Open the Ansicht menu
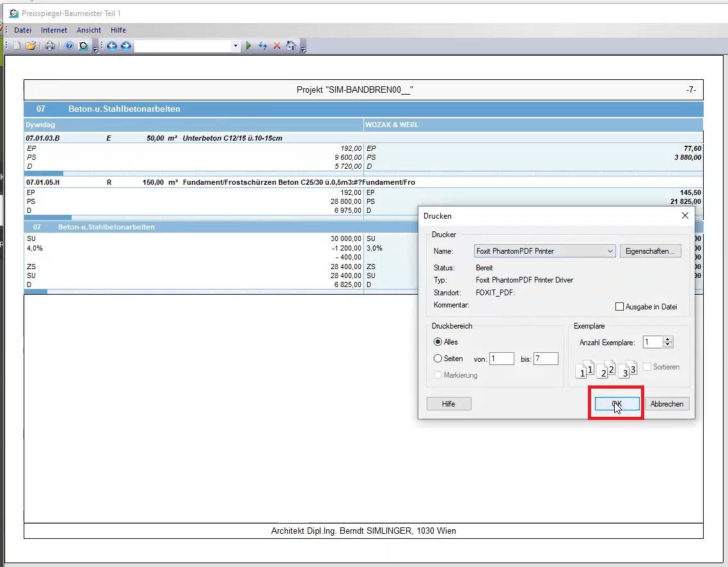728x567 pixels. (x=89, y=30)
